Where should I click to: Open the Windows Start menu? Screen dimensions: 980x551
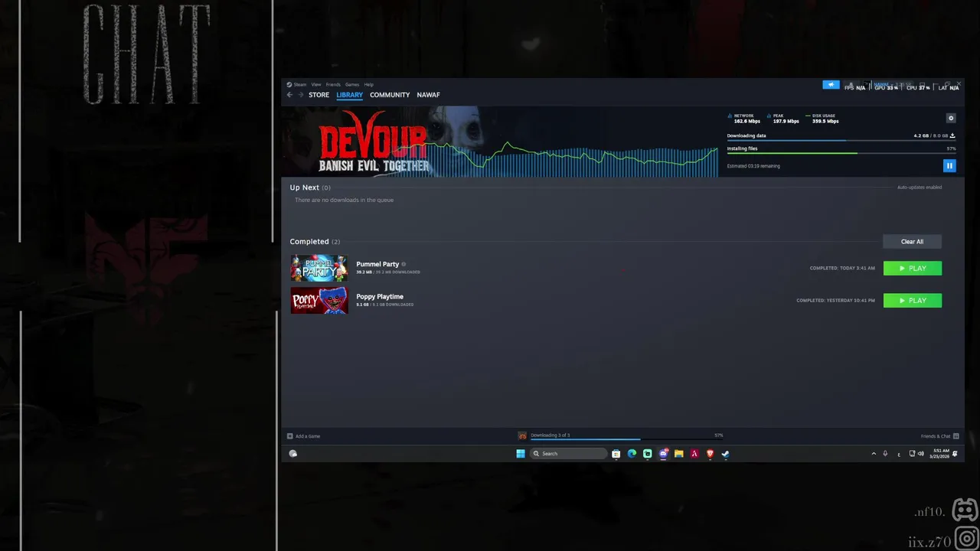coord(521,454)
